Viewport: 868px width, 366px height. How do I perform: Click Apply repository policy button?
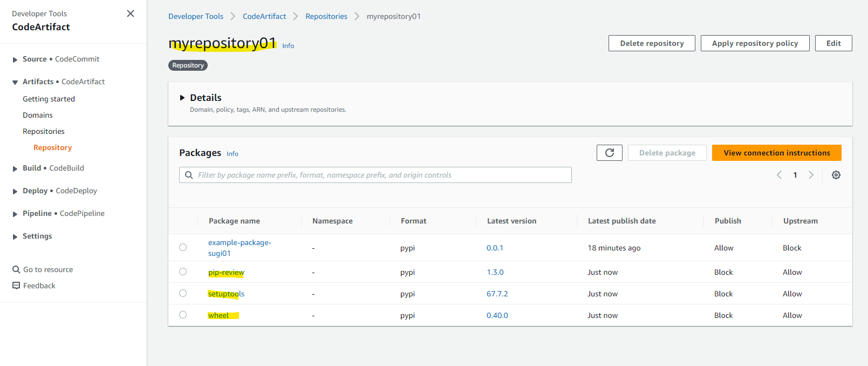coord(755,43)
